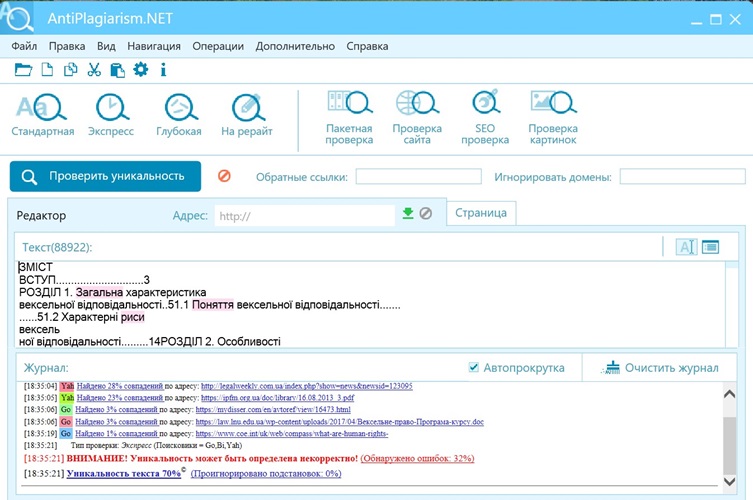The image size is (753, 500).
Task: Switch to text mode with the AI icon
Action: (686, 247)
